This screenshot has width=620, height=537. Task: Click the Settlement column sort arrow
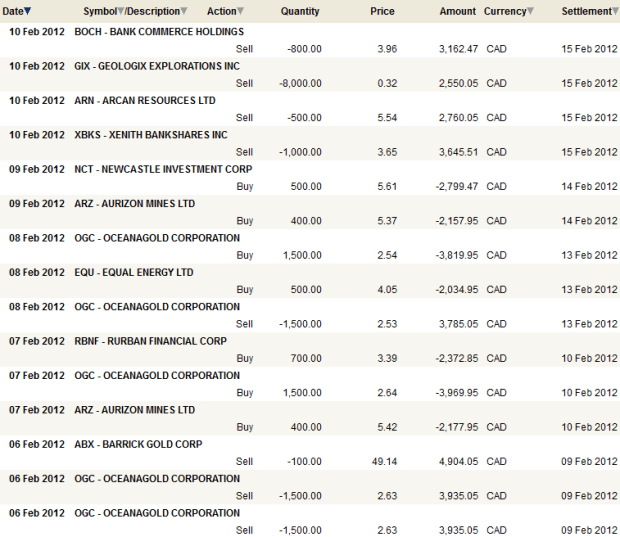(x=613, y=12)
